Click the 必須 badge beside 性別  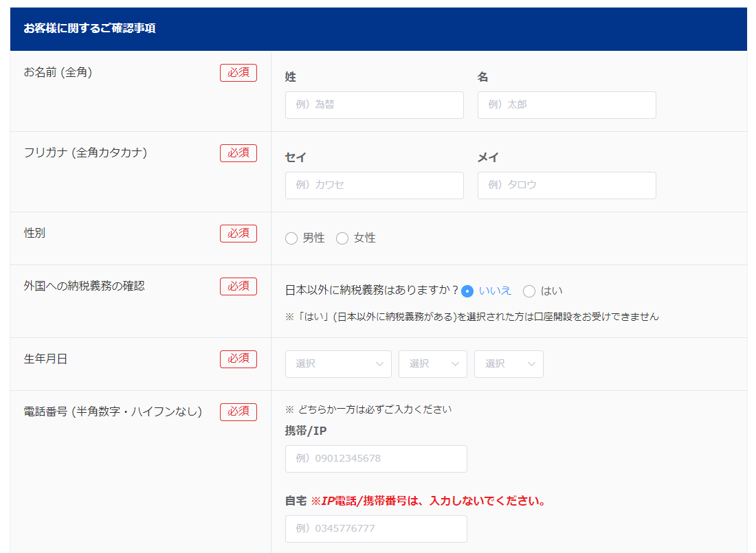tap(238, 234)
